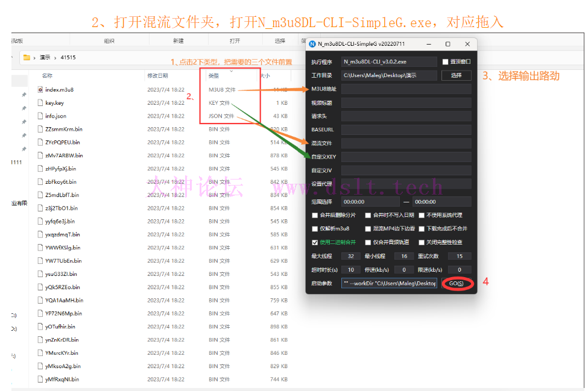Check the 下载完成后不合并 option
Image resolution: width=588 pixels, height=391 pixels.
click(x=422, y=228)
